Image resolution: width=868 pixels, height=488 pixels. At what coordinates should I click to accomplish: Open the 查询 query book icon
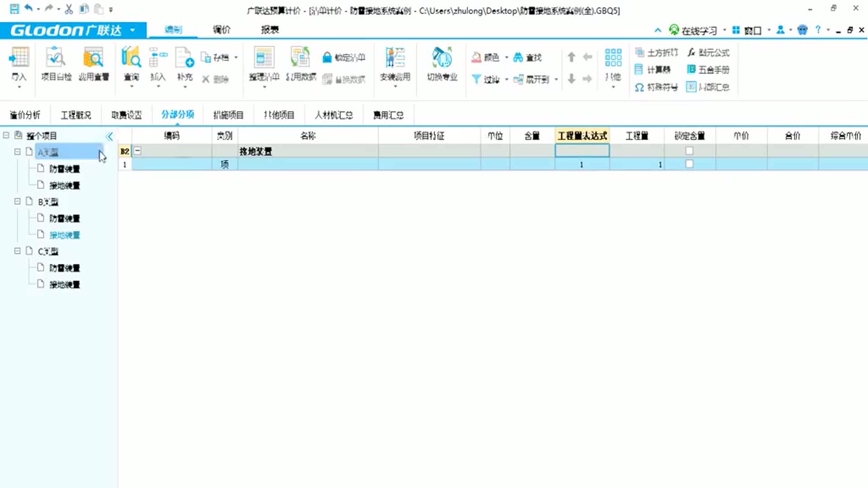tap(131, 58)
